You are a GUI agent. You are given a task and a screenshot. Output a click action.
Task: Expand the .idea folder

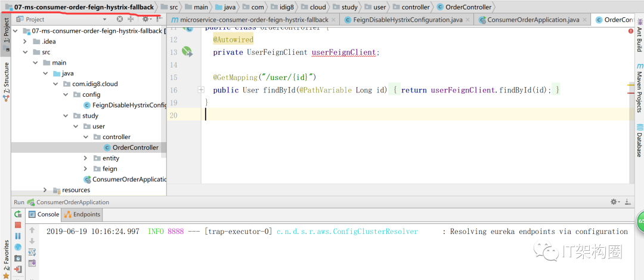[x=25, y=41]
